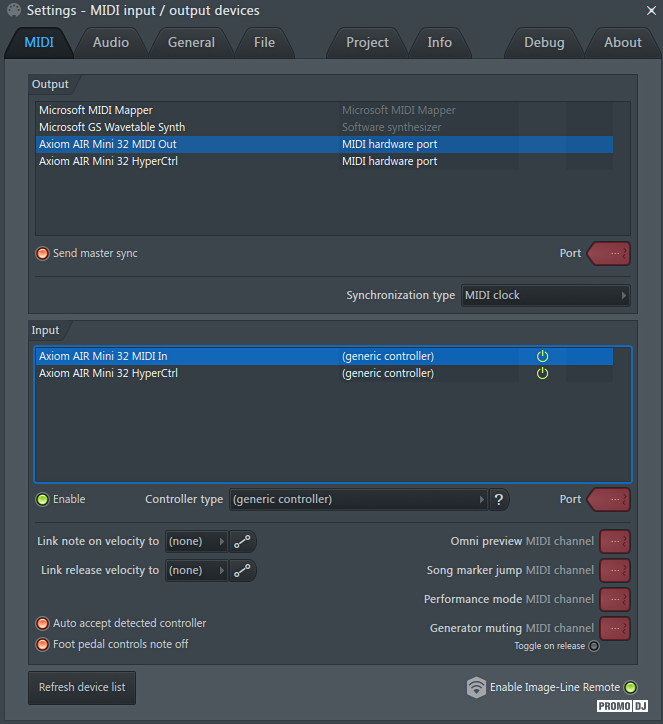Click the Refresh device list button
663x724 pixels.
[x=82, y=688]
